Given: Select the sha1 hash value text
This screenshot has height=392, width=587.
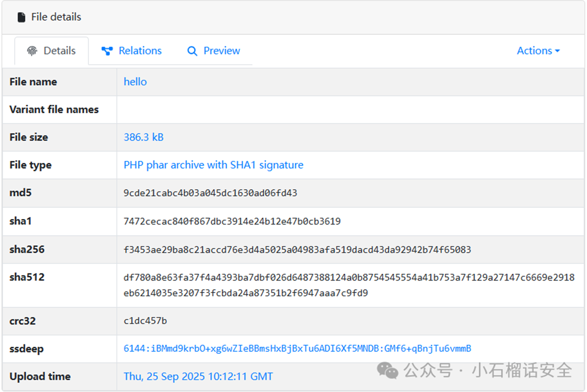Looking at the screenshot, I should click(x=232, y=221).
